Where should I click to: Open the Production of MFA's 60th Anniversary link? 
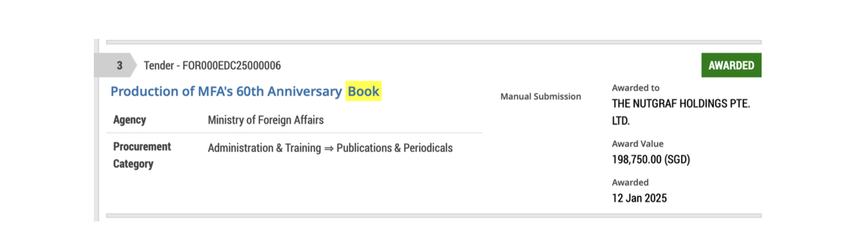coord(226,92)
